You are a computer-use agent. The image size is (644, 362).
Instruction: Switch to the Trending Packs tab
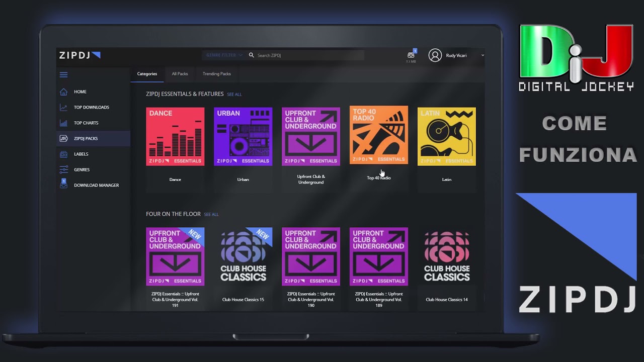[217, 74]
